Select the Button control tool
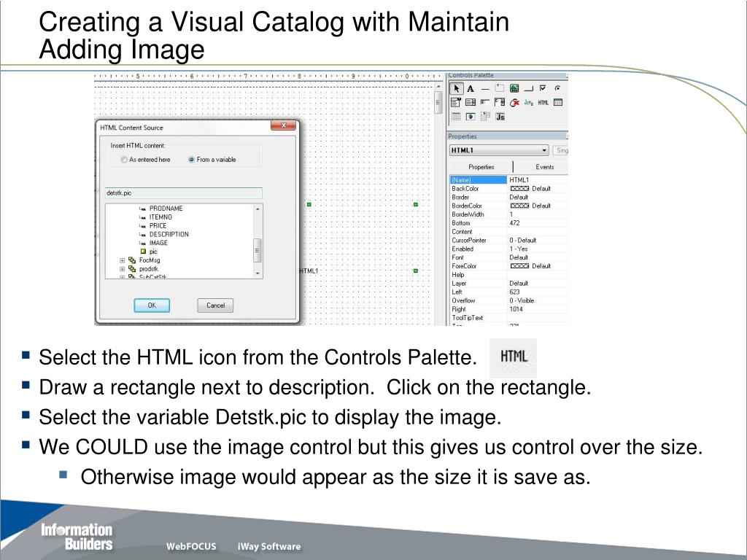Viewport: 747px width, 560px height. click(x=528, y=88)
